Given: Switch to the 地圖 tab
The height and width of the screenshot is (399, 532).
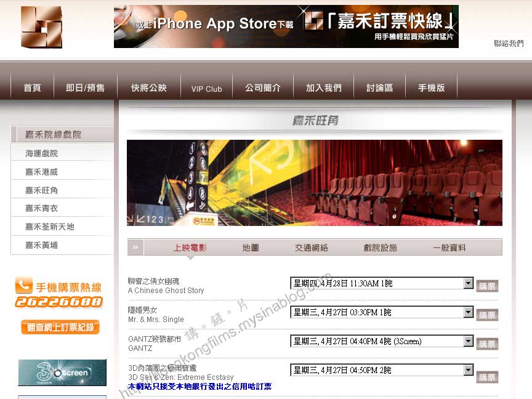Looking at the screenshot, I should coord(251,248).
